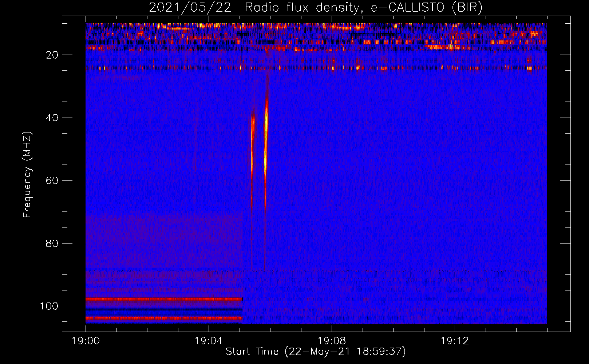
Task: Click the 'Frequency (MHZ)' axis label
Action: click(27, 174)
